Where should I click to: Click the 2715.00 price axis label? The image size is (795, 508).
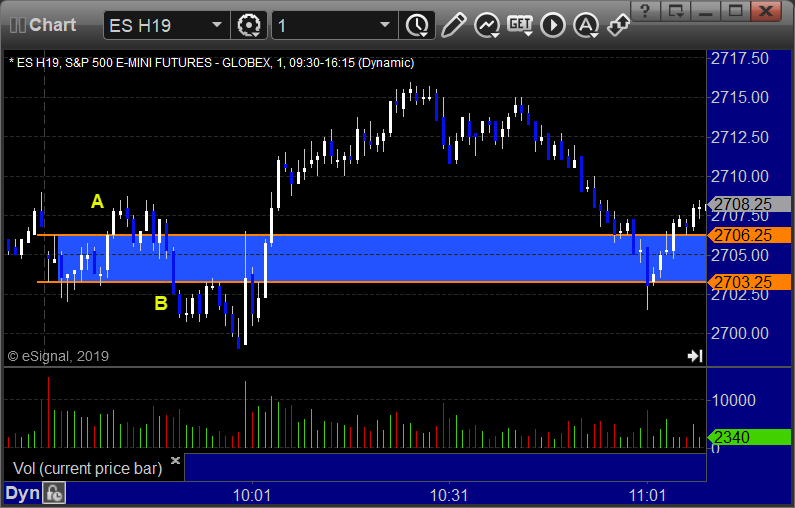pyautogui.click(x=740, y=97)
